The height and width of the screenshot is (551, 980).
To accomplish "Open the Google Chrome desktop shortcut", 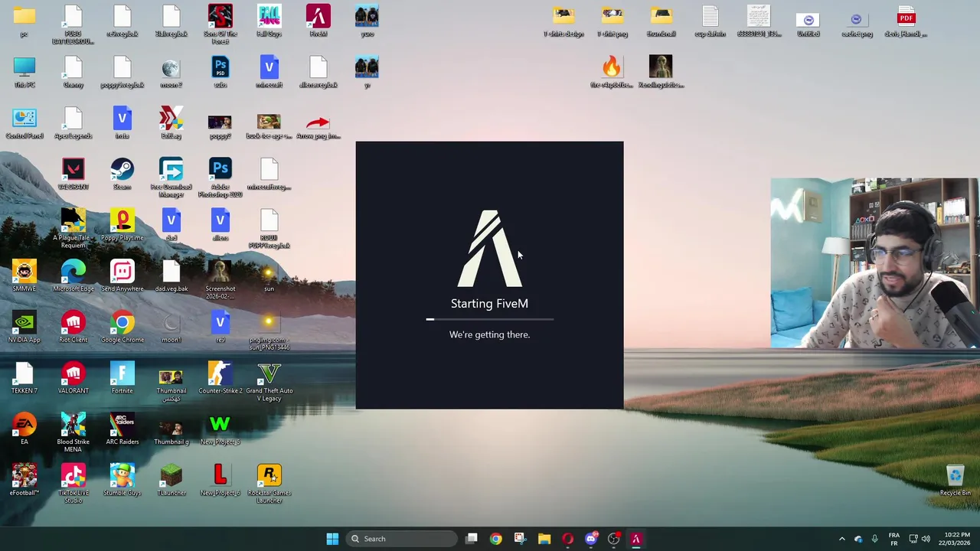I will (x=122, y=327).
